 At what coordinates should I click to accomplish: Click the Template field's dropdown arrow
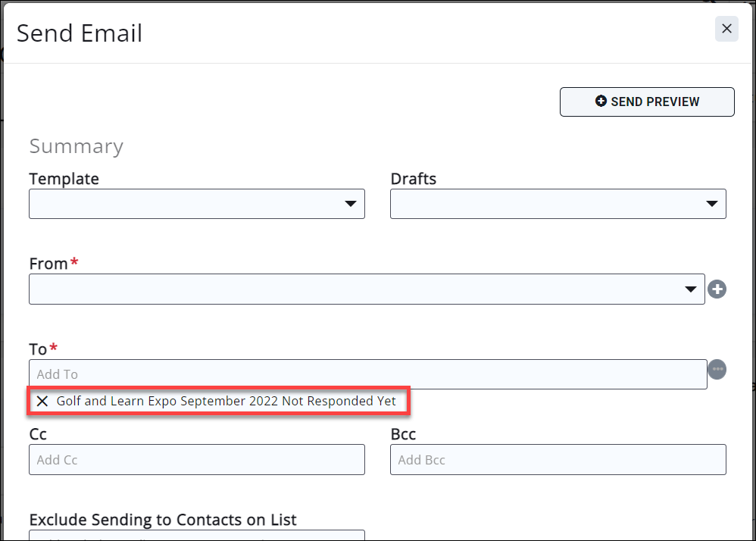(351, 204)
